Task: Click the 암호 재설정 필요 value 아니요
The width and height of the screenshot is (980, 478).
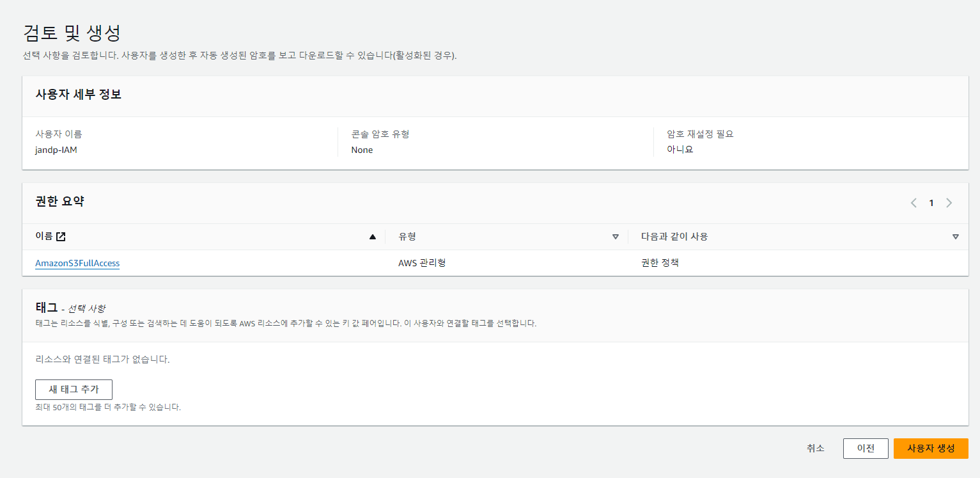Action: [680, 150]
